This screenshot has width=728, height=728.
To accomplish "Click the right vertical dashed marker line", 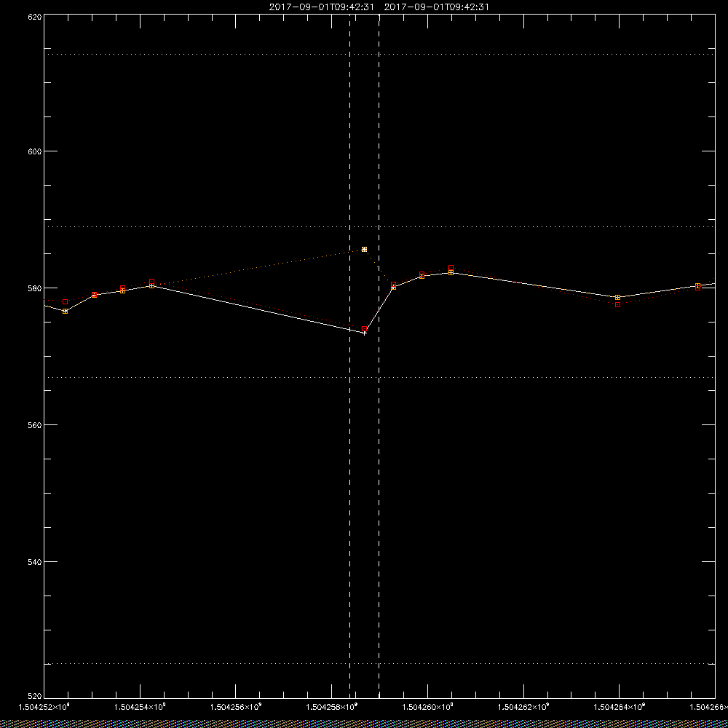I will (x=379, y=356).
